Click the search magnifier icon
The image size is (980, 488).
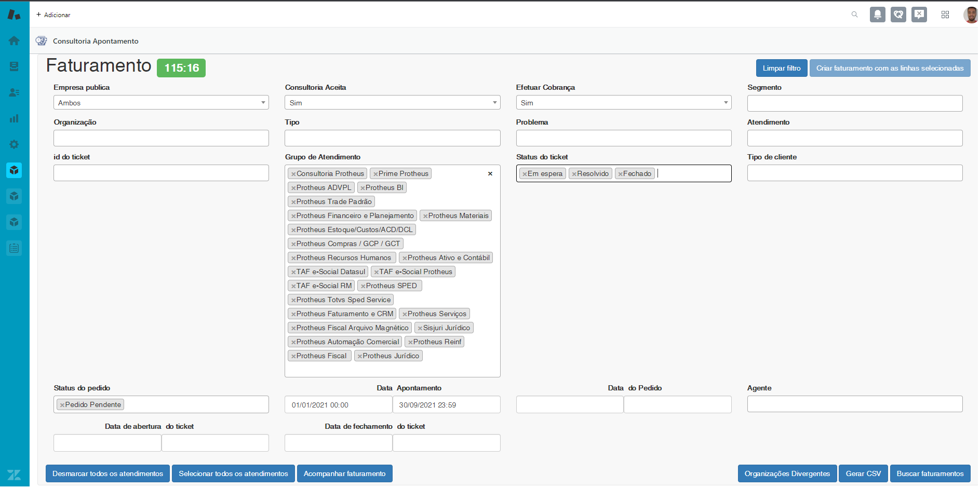pos(854,15)
